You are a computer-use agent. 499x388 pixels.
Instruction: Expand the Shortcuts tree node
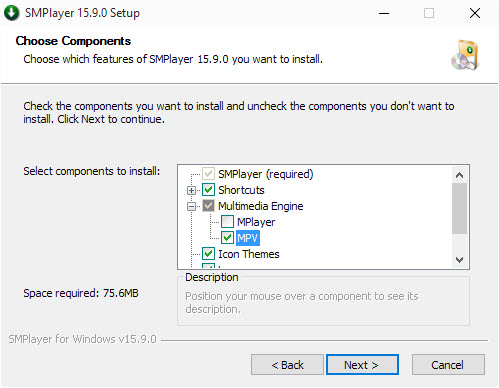pos(191,190)
